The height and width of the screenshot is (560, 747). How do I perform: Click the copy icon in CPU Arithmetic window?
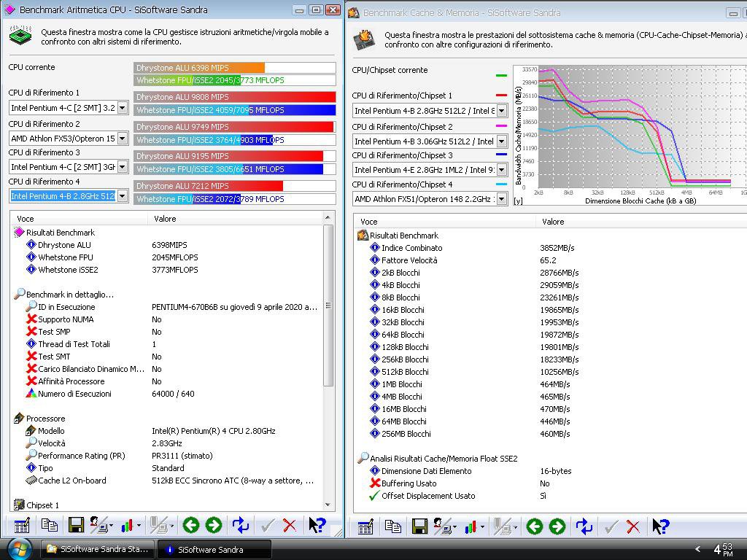pos(49,525)
